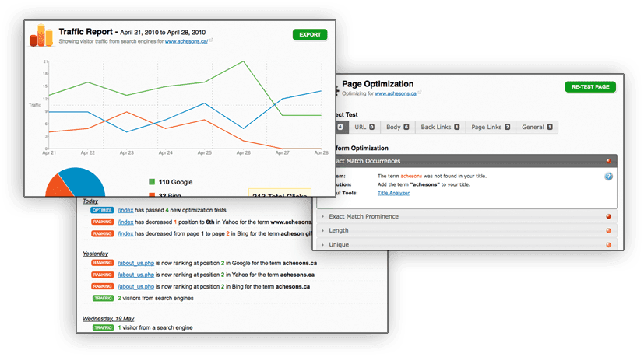The width and height of the screenshot is (644, 357).
Task: Click RANKING badge in Bing achesons.ca position 2 row
Action: click(102, 286)
